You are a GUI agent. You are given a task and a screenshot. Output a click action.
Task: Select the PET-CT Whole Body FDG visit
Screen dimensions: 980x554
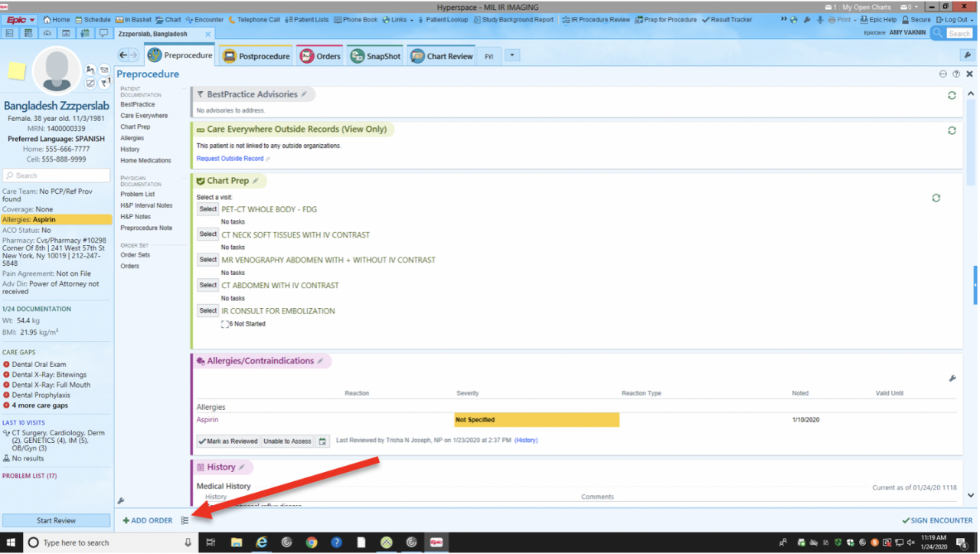pyautogui.click(x=207, y=209)
